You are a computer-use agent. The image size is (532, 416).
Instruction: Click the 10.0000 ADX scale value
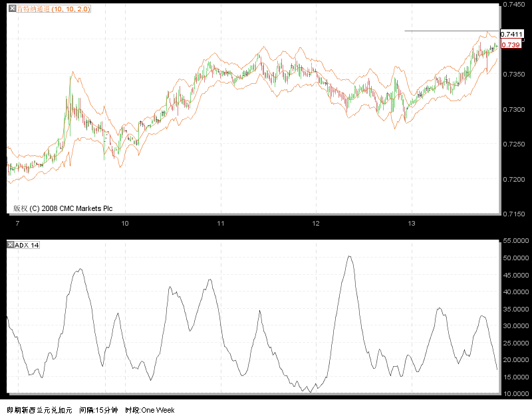tap(516, 394)
